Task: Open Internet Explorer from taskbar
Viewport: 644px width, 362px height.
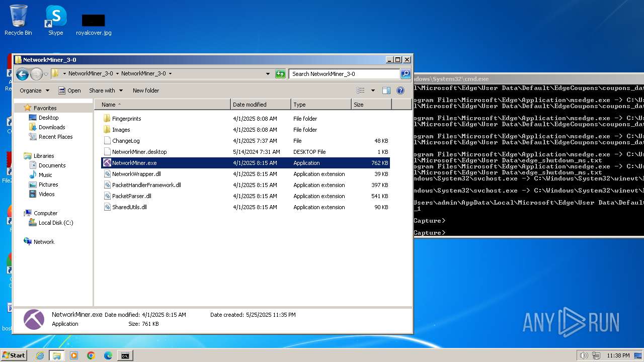Action: click(40, 355)
